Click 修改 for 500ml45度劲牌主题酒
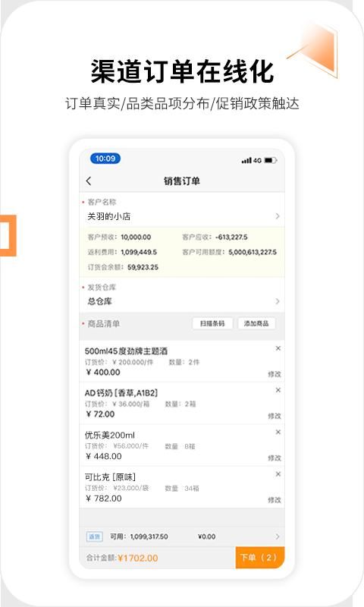The image size is (364, 607). [x=275, y=374]
